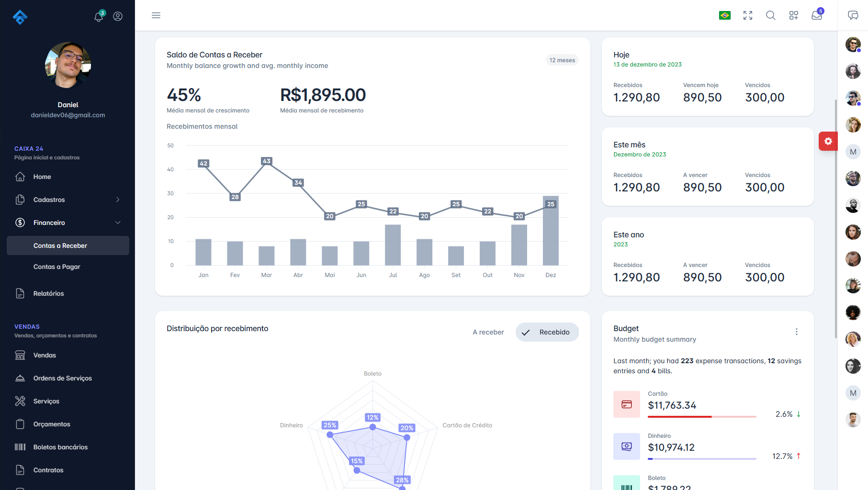
Task: Click the 43 data point on Mar
Action: pos(267,161)
